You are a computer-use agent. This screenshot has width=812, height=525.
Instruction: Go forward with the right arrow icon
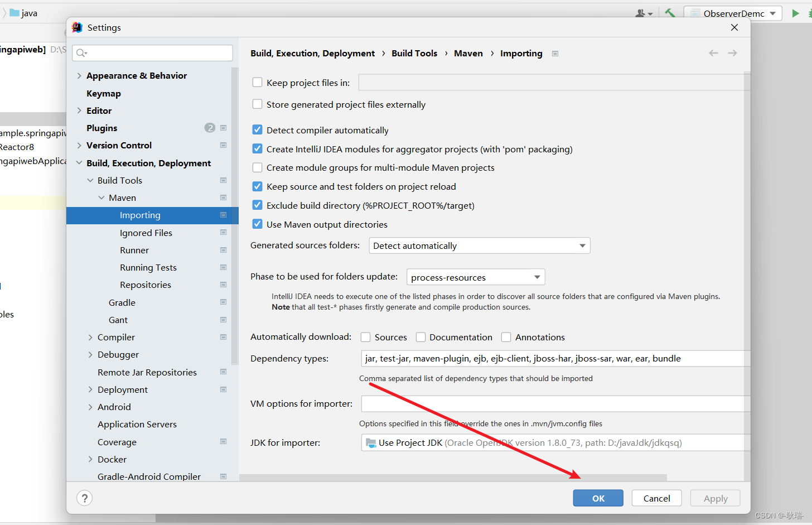point(732,53)
